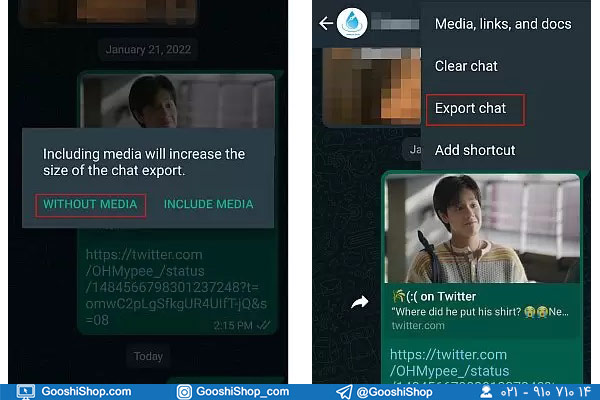Open the photo thumbnail in right chat message
The image size is (600, 400).
483,229
